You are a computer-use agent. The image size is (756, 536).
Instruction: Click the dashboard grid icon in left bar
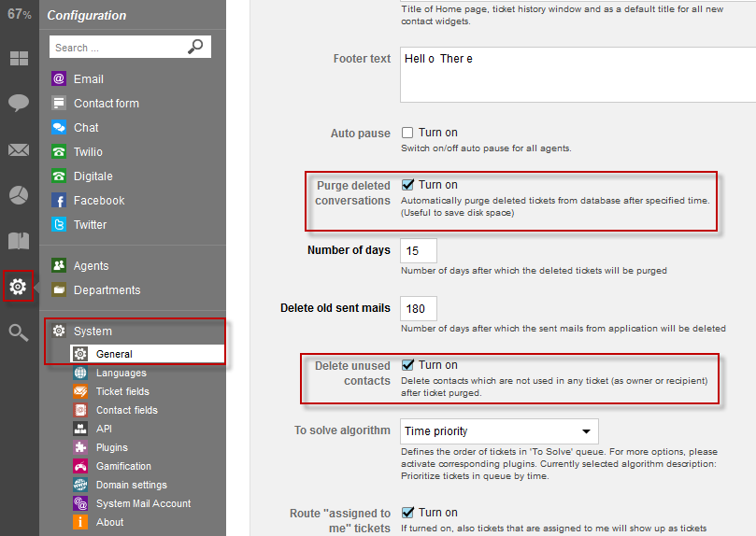(19, 59)
